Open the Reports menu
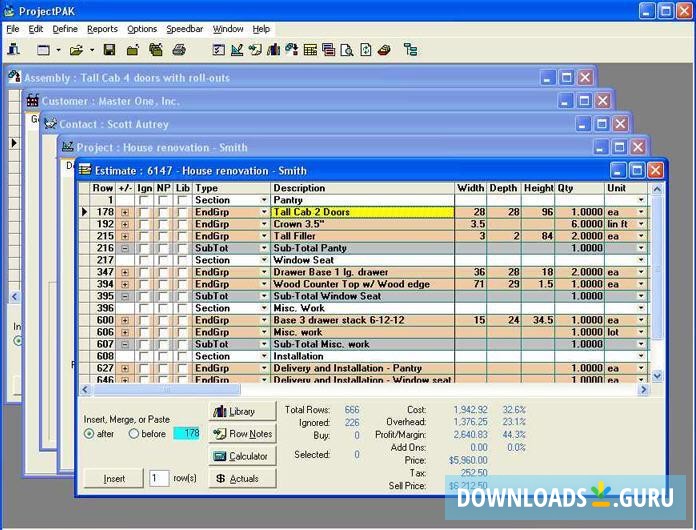The width and height of the screenshot is (696, 530). [102, 29]
